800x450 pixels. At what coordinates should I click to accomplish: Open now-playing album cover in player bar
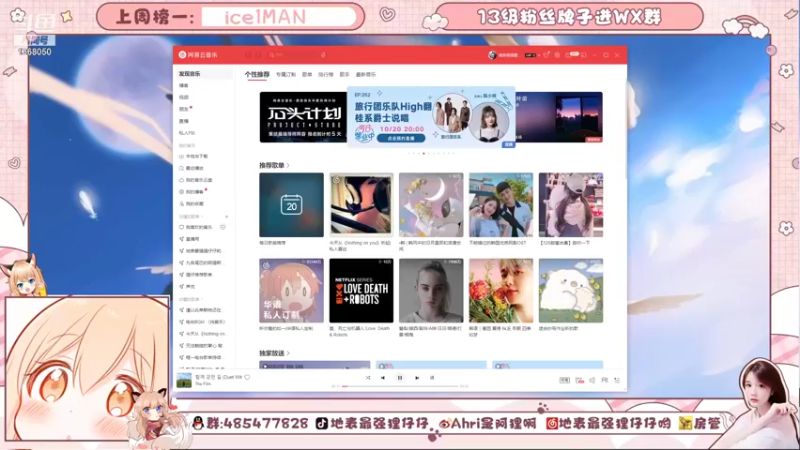(x=184, y=380)
